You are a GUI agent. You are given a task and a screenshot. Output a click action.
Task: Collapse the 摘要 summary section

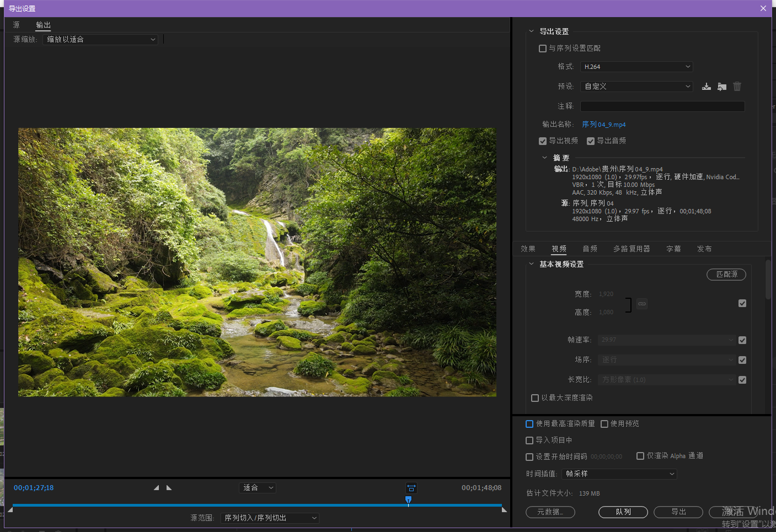point(545,158)
